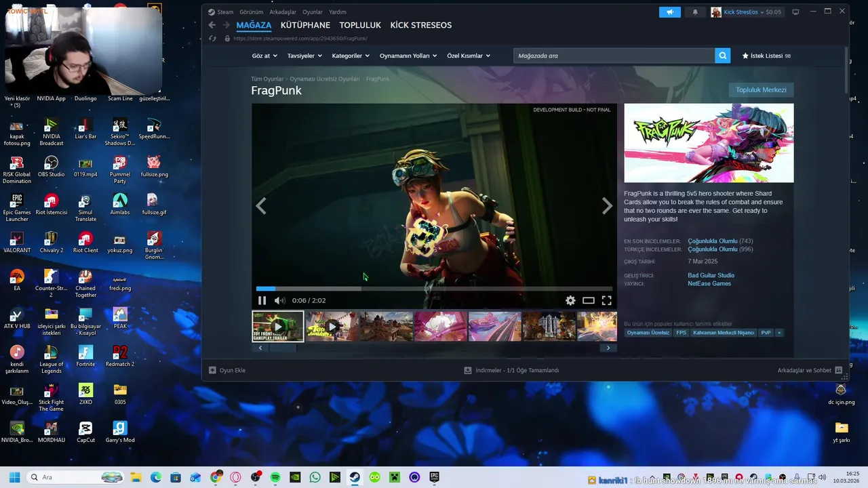Open Bad Guitar Studio developer link

pyautogui.click(x=711, y=275)
